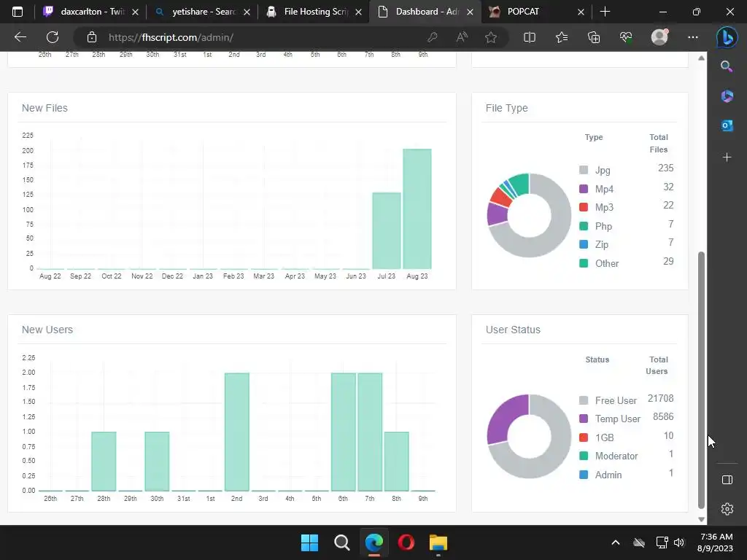747x560 pixels.
Task: Open sidebar settings gear
Action: [x=727, y=509]
